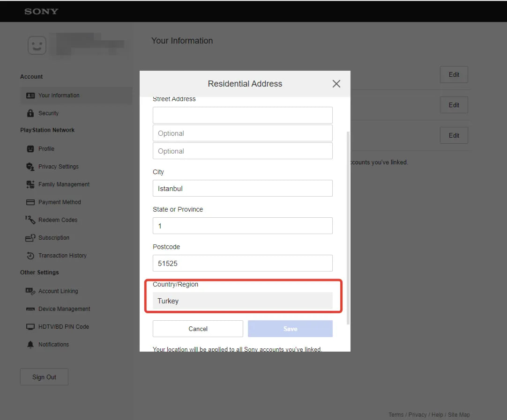
Task: Click the City field containing Istanbul
Action: [x=242, y=189]
